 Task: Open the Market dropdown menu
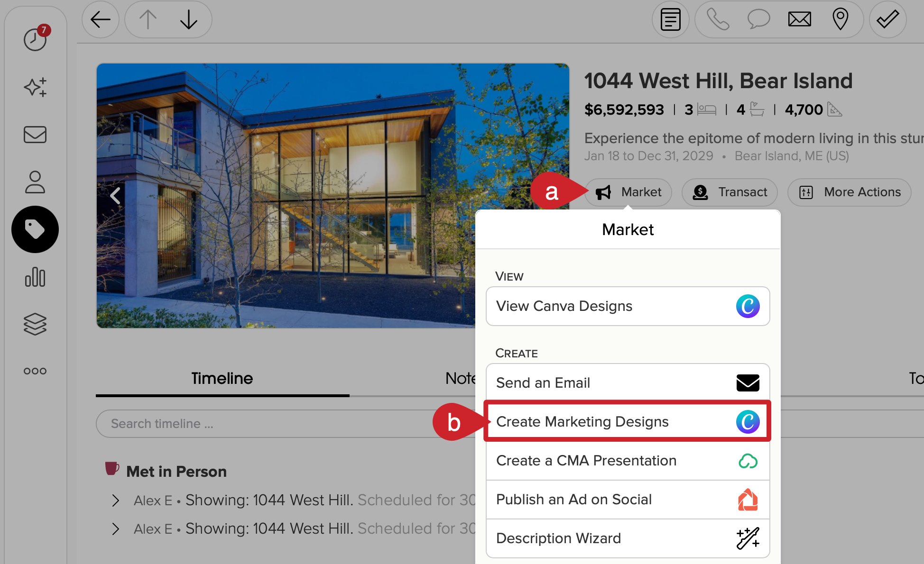tap(628, 192)
